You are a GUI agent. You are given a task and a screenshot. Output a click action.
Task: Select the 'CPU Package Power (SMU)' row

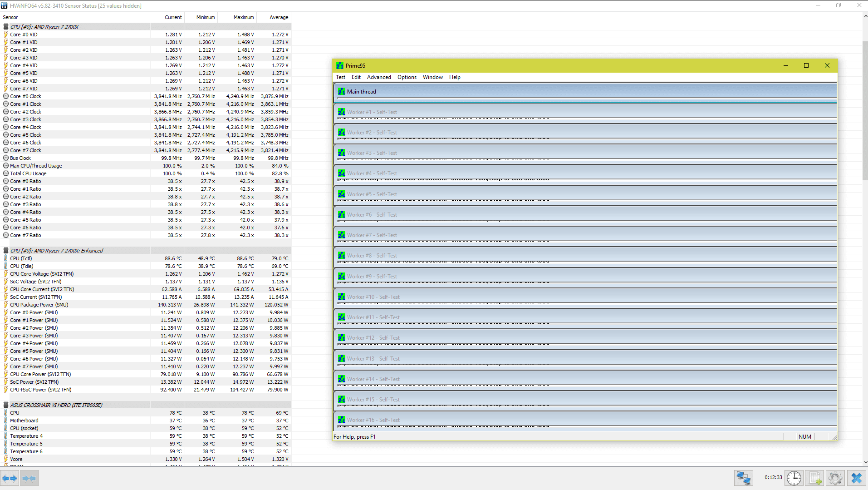(146, 305)
